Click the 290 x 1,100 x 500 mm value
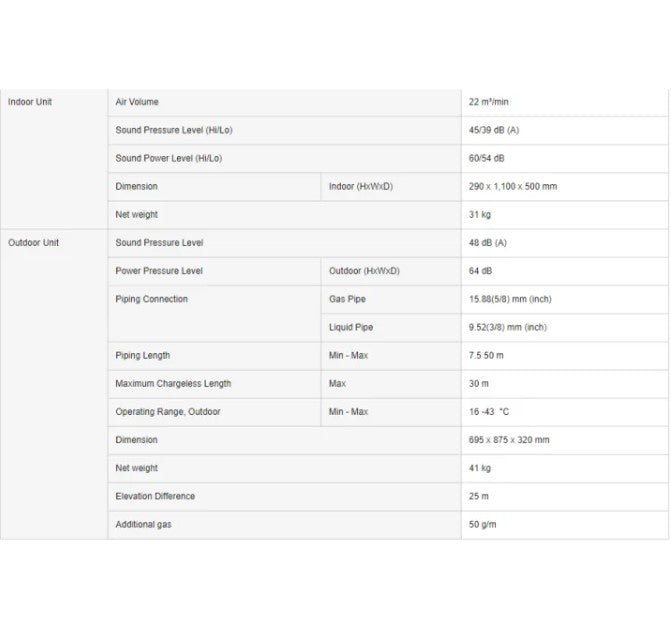 pyautogui.click(x=513, y=187)
